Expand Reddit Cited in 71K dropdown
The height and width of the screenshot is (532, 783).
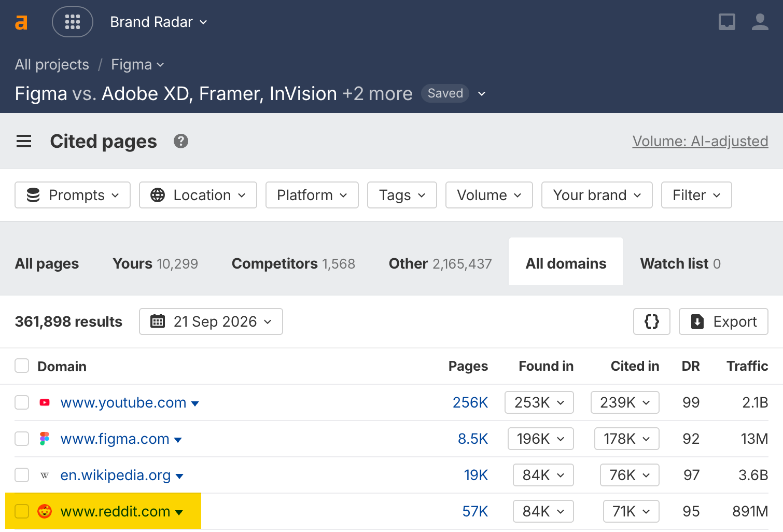[631, 511]
